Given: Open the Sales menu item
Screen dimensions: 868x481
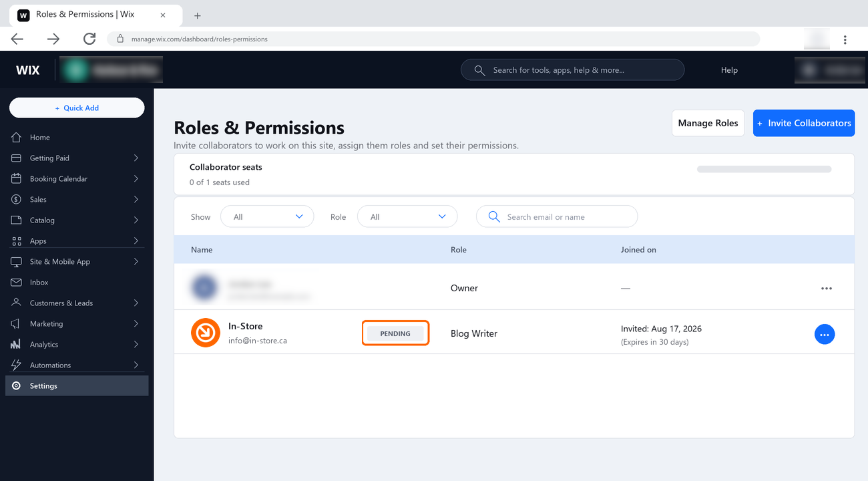Looking at the screenshot, I should point(77,200).
